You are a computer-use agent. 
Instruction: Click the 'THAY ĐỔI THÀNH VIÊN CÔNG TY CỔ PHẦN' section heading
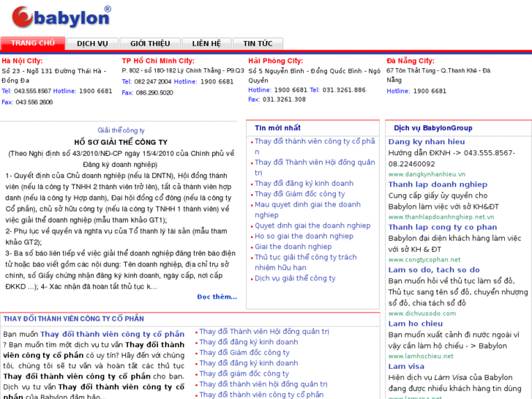pyautogui.click(x=74, y=319)
